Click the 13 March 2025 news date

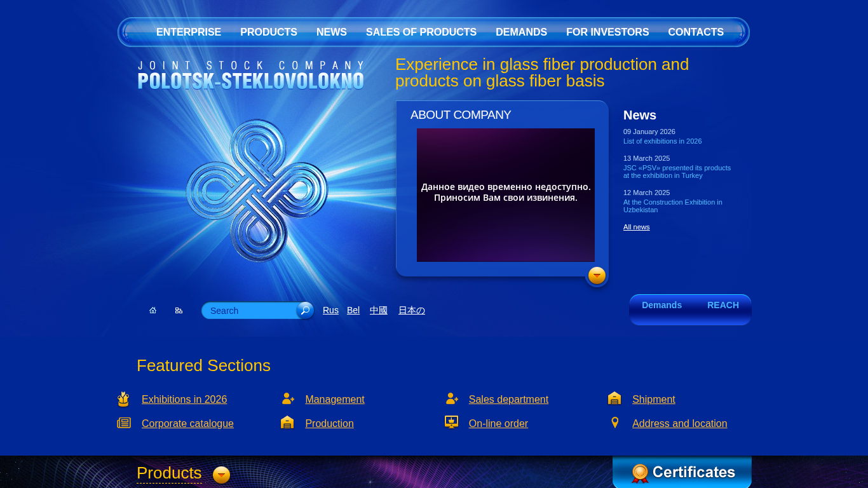click(x=646, y=158)
